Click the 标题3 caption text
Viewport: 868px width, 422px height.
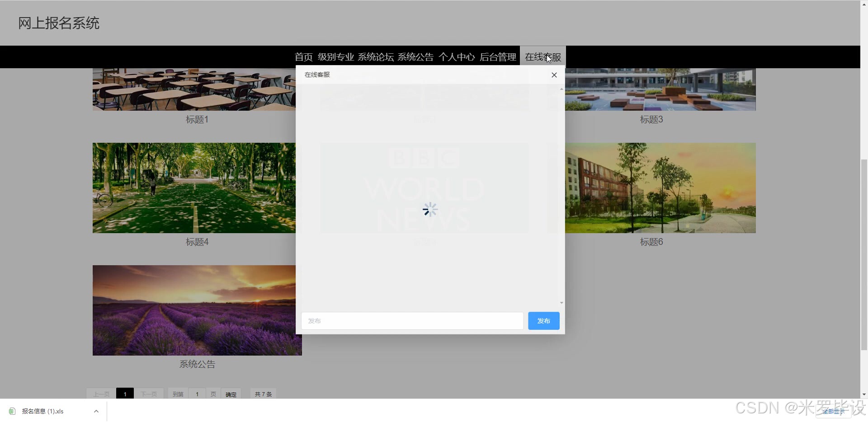point(651,120)
